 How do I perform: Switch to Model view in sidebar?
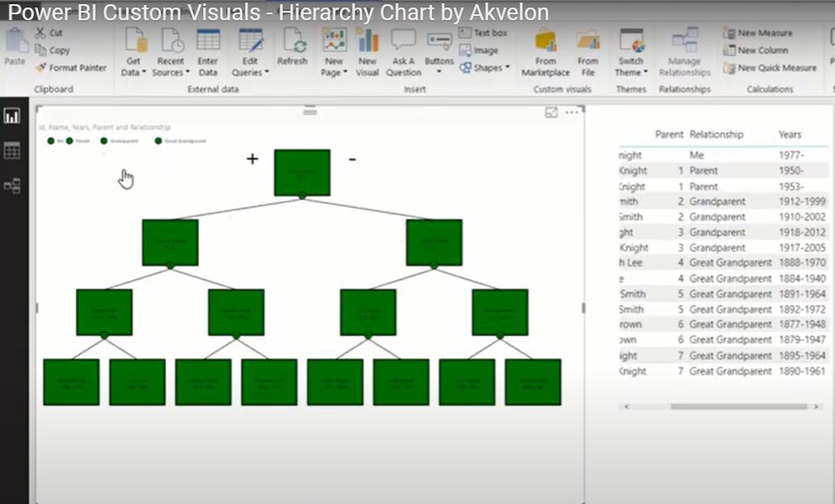pos(12,185)
